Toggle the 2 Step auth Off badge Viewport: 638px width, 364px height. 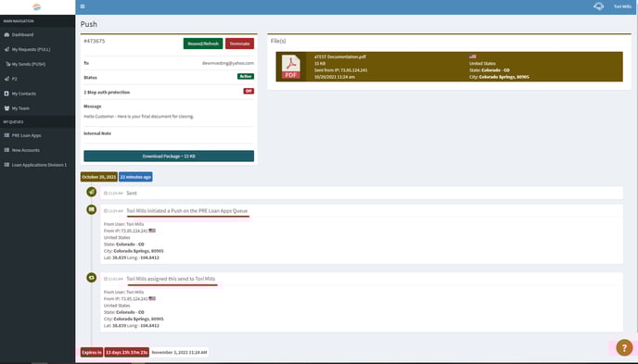pos(249,91)
